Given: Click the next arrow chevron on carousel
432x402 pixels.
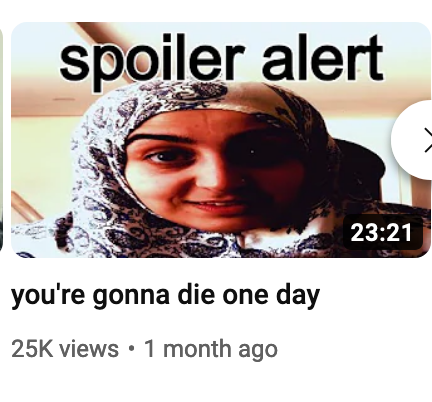Looking at the screenshot, I should [x=428, y=140].
